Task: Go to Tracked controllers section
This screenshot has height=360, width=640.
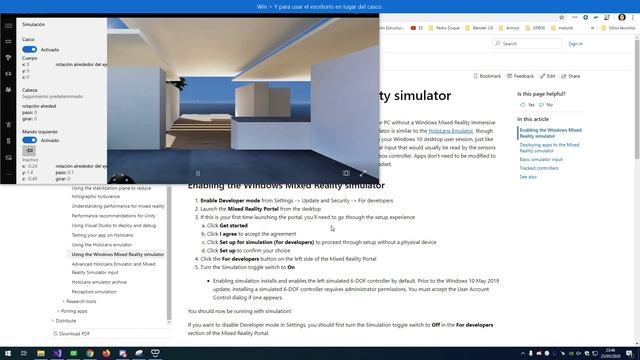Action: 539,168
